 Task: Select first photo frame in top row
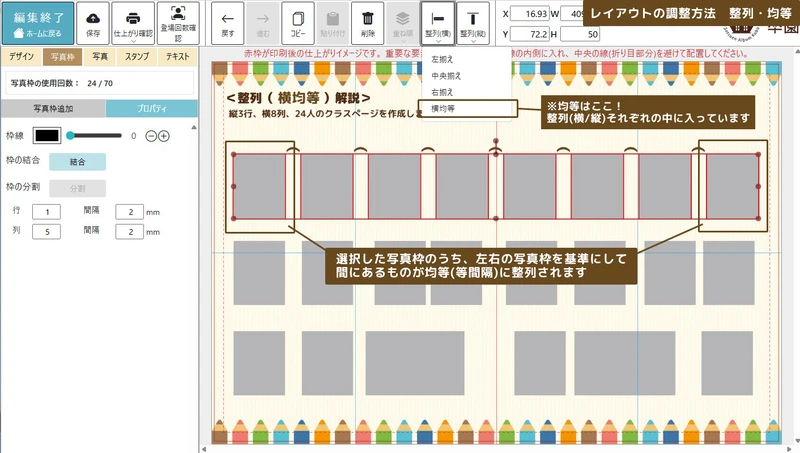259,186
